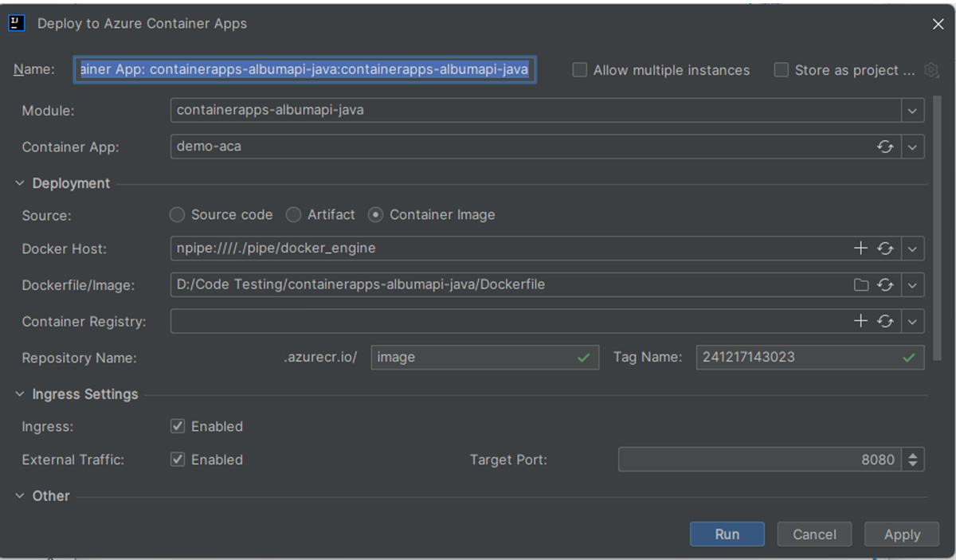Refresh the Docker Host list
Screen dimensions: 956x560
(x=885, y=248)
